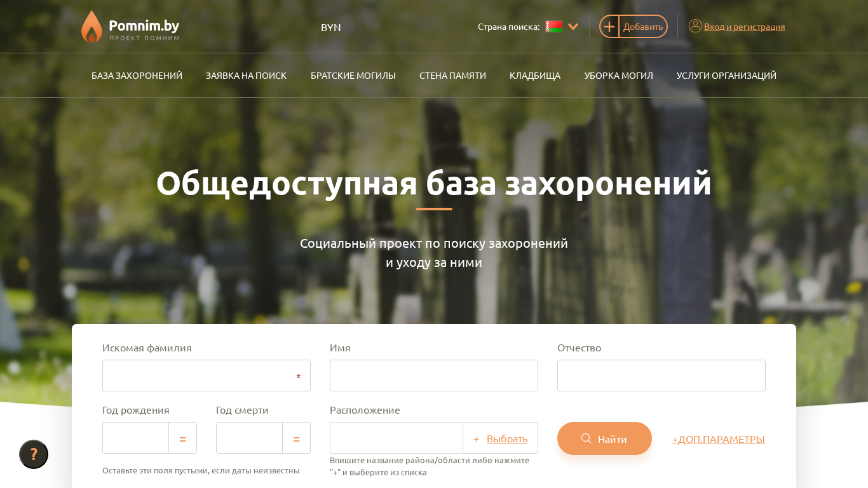Screen dimensions: 868x488
Task: Go to БРАТСКИЕ МОГИЛЫ section
Action: point(353,76)
